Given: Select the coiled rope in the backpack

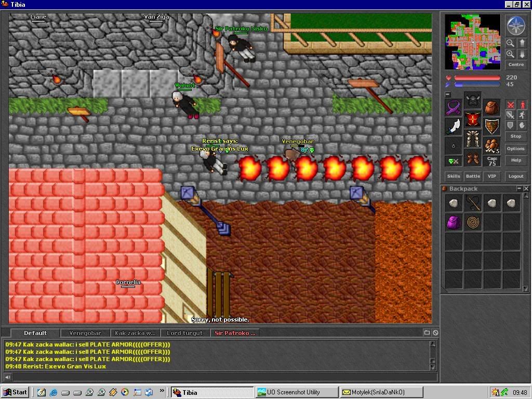Looking at the screenshot, I should coord(473,222).
